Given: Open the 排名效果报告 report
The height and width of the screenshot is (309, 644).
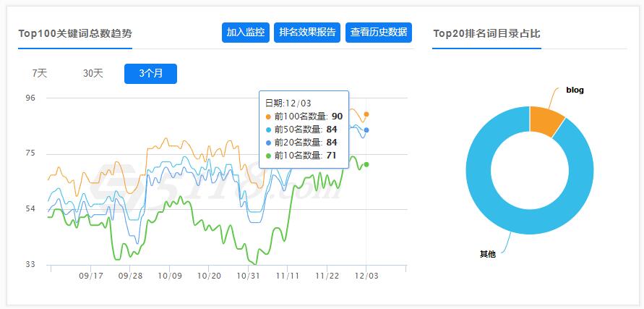Looking at the screenshot, I should [x=307, y=33].
